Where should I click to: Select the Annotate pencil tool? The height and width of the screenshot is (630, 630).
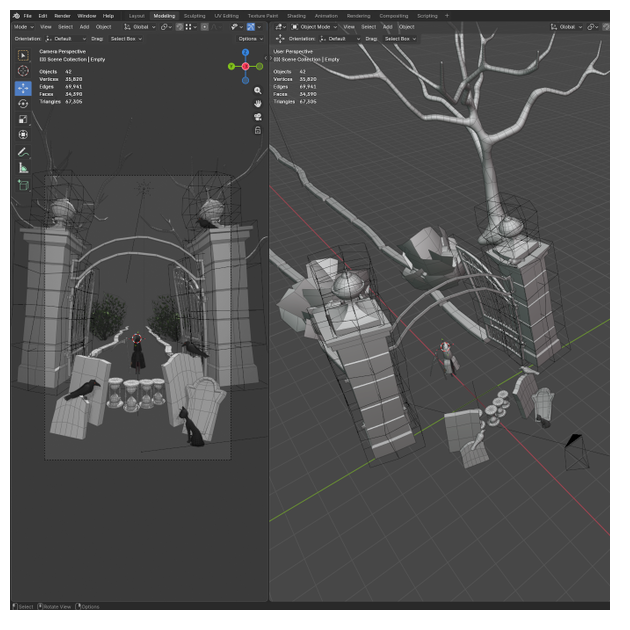(x=23, y=152)
